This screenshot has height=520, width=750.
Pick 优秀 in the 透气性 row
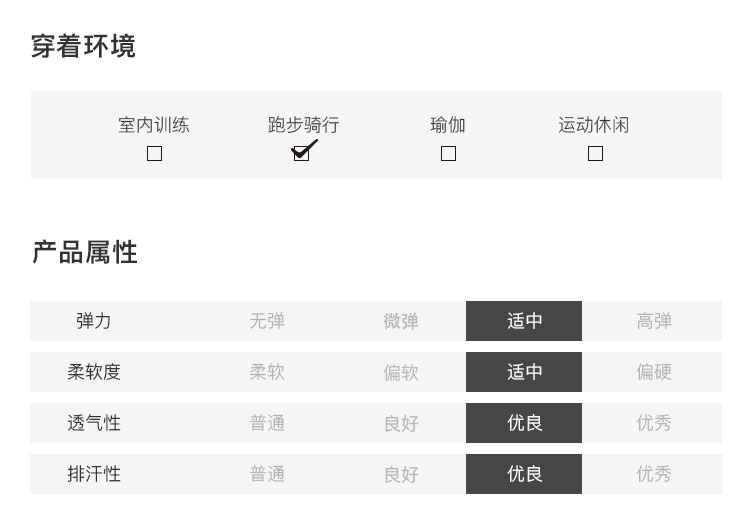pyautogui.click(x=654, y=423)
